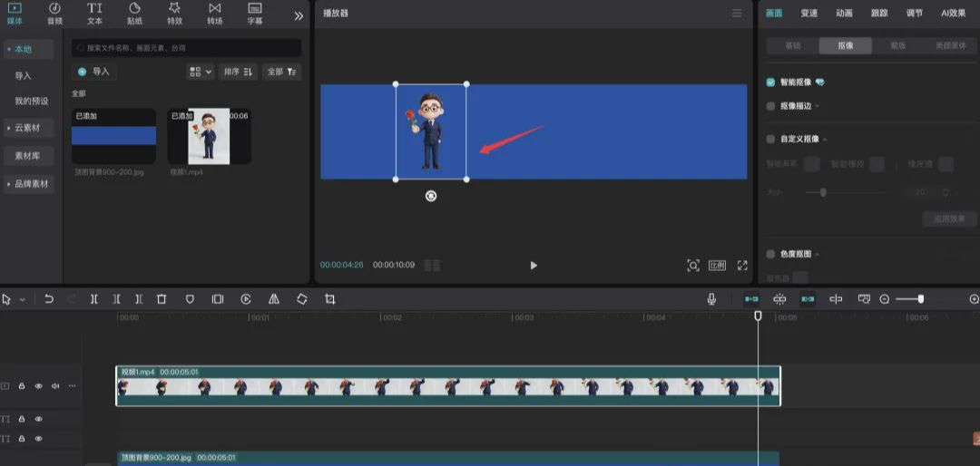Click the fullscreen icon in the player
Screen dimensions: 980x466
tap(742, 266)
